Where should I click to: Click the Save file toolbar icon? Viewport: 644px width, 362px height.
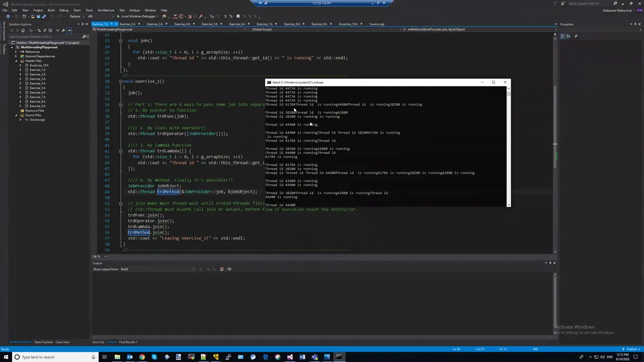(x=39, y=16)
